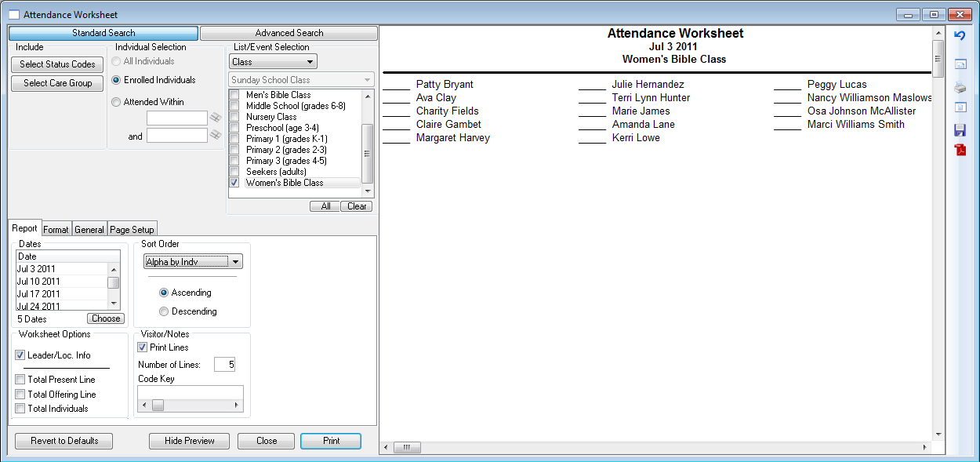Uncheck the Print Lines checkbox
The image size is (980, 462).
(143, 347)
